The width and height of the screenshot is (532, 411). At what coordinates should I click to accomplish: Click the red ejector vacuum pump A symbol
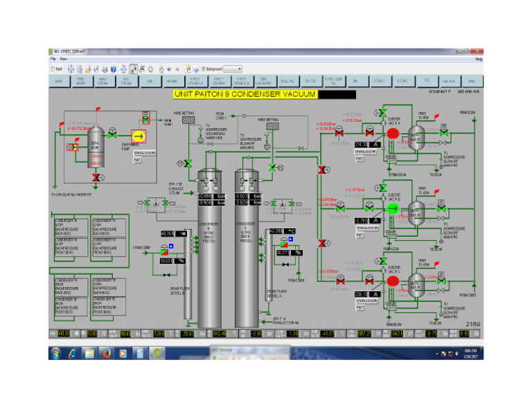pos(393,134)
